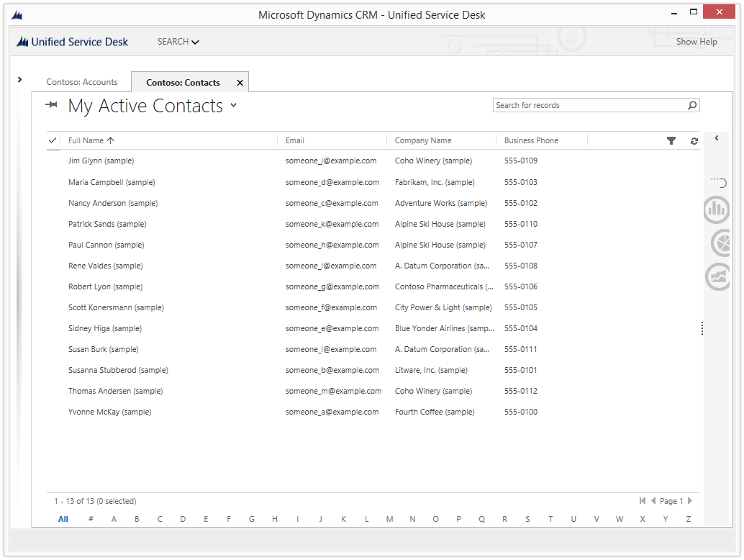Open the My Active Contacts view dropdown
The width and height of the screenshot is (744, 560).
(x=232, y=106)
